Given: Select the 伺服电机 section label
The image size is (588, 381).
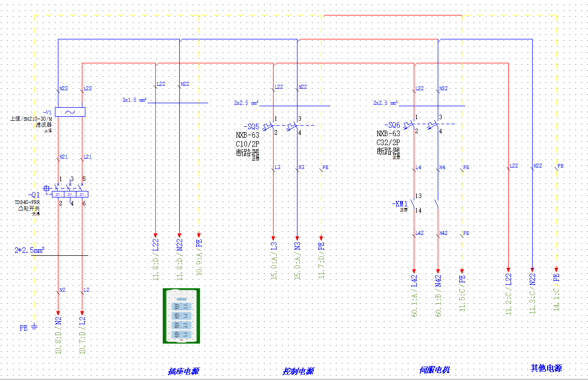Looking at the screenshot, I should point(434,370).
